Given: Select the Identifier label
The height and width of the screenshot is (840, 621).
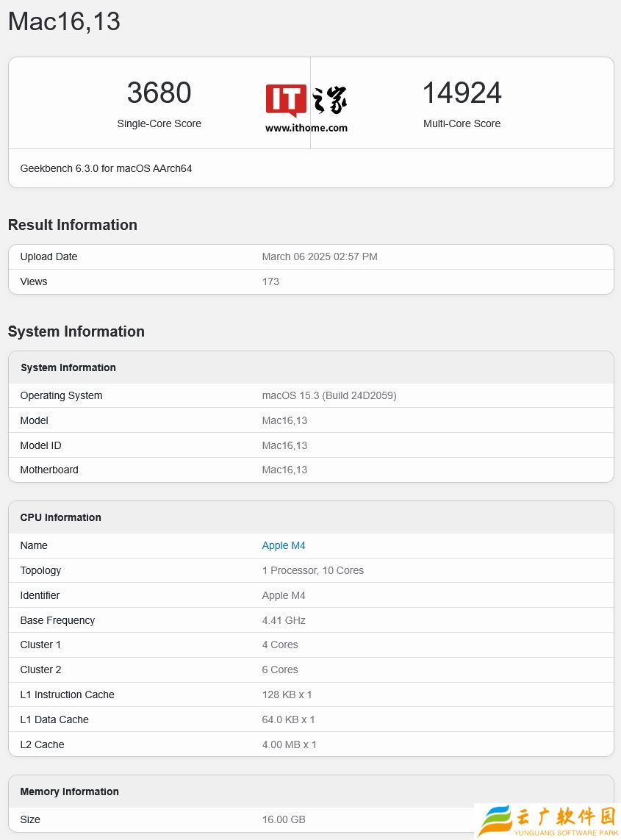Looking at the screenshot, I should click(40, 595).
